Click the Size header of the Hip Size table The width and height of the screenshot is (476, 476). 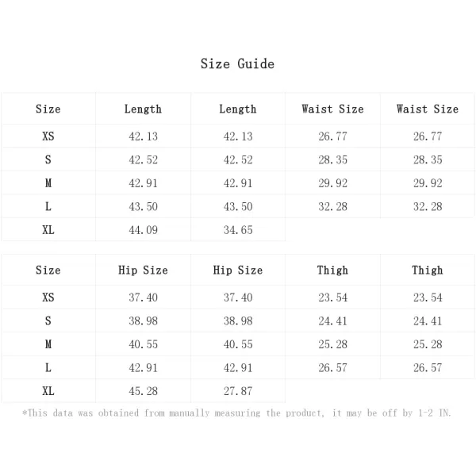[48, 271]
